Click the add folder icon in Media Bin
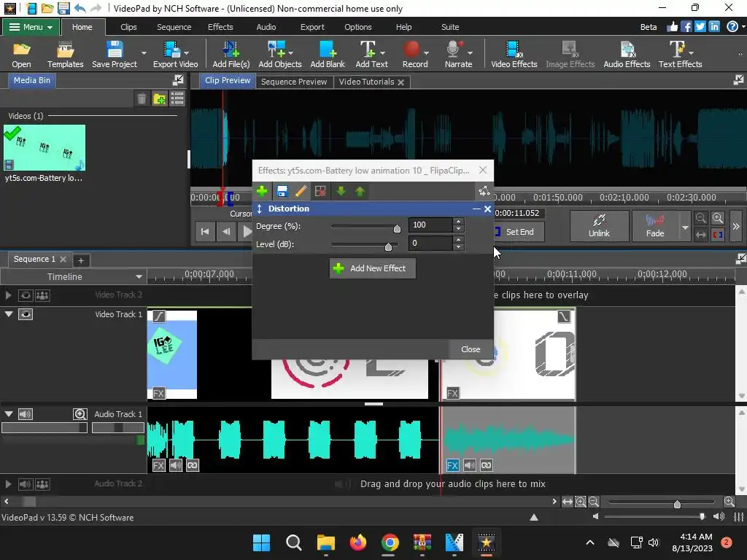This screenshot has height=560, width=747. coord(159,99)
